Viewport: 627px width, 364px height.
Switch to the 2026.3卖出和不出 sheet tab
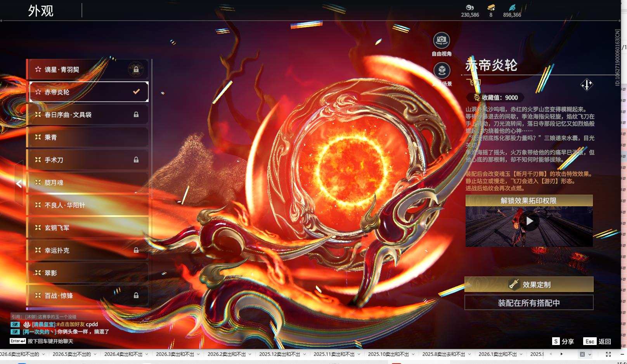point(175,354)
